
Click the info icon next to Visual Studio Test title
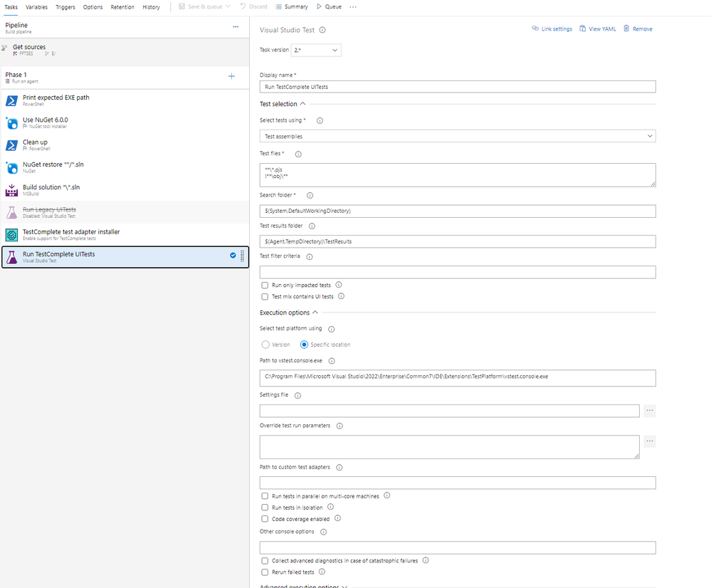[322, 31]
